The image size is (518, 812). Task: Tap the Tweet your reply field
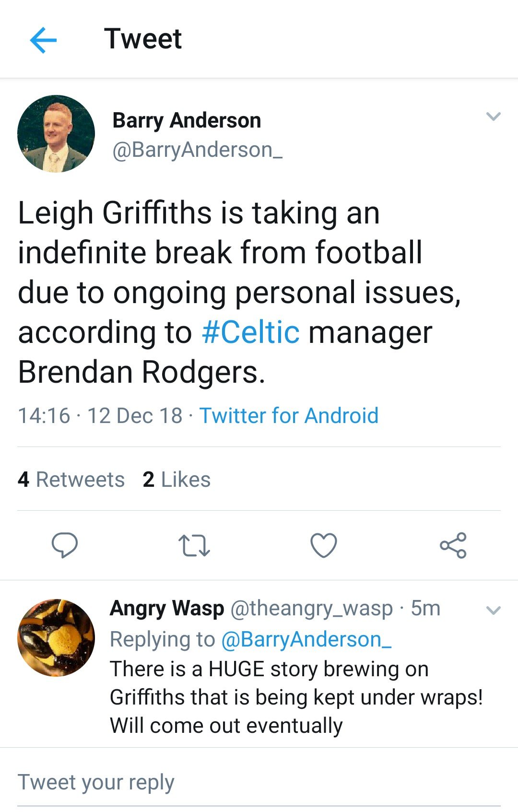click(259, 782)
